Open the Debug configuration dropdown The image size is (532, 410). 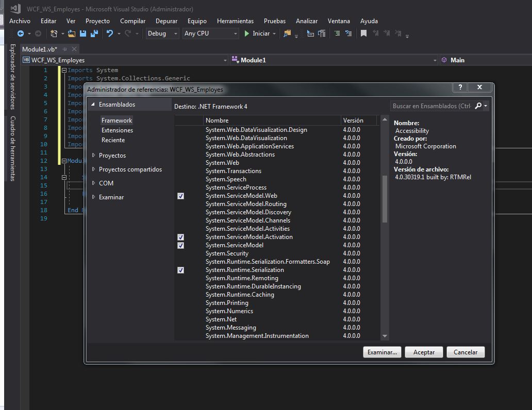pos(162,33)
